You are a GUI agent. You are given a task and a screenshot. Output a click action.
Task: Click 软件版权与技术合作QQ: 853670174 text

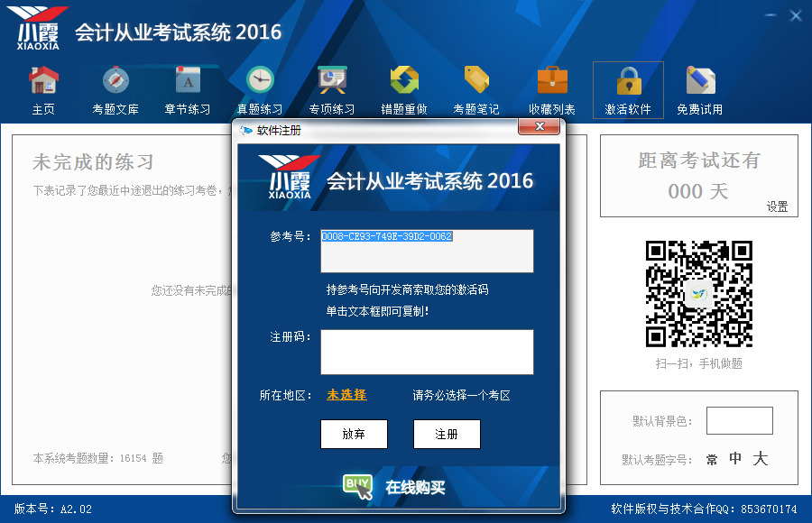704,509
